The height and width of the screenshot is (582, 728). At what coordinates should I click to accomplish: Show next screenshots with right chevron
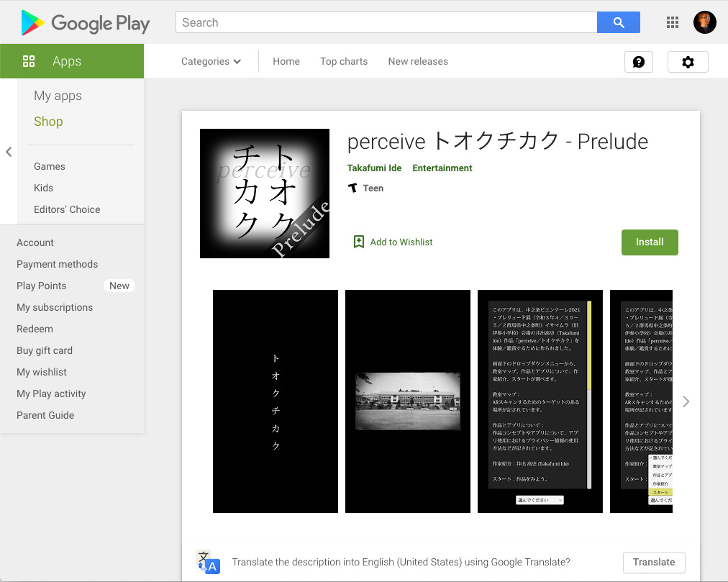[686, 401]
